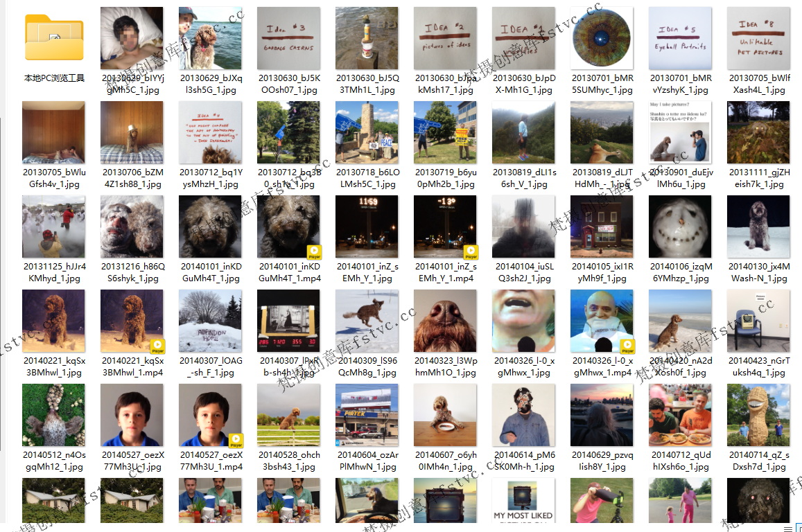Select snowy crowd photo 20131125_hJJr4KMhyd_1.jpg
802x532 pixels.
[53, 227]
